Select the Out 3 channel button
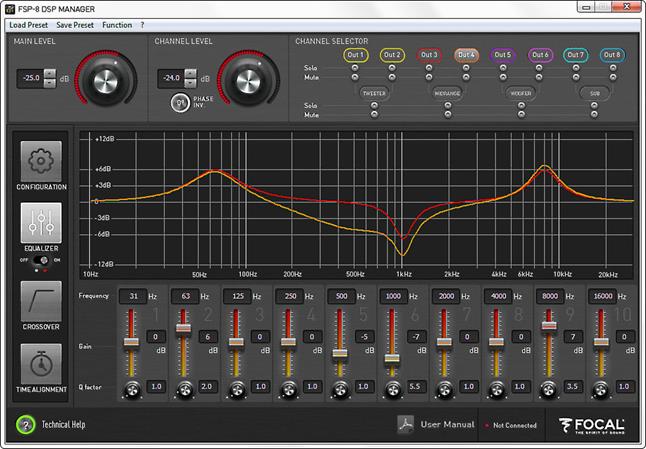 point(429,55)
